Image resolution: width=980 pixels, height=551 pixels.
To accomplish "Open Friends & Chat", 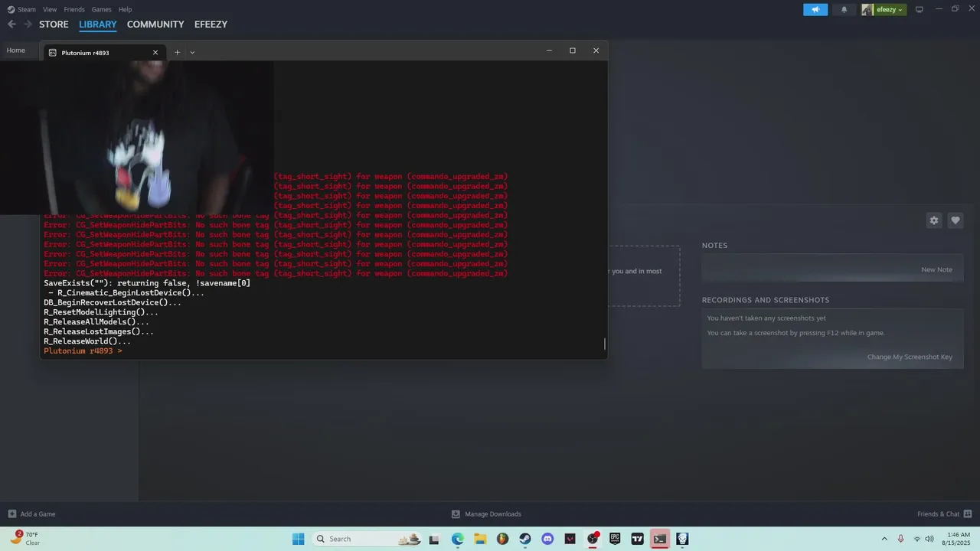I will click(945, 514).
